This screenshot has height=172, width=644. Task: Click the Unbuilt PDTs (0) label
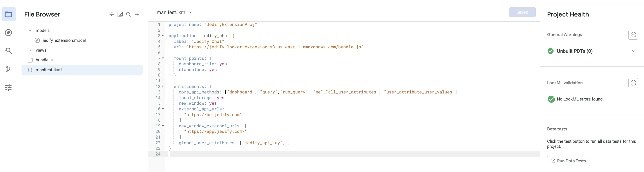(x=575, y=51)
